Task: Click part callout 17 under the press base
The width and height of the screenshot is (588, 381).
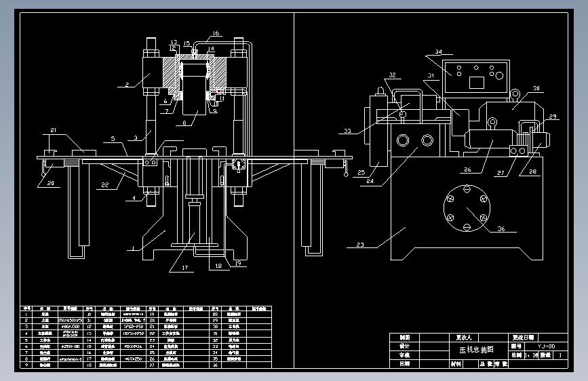Action: click(184, 267)
